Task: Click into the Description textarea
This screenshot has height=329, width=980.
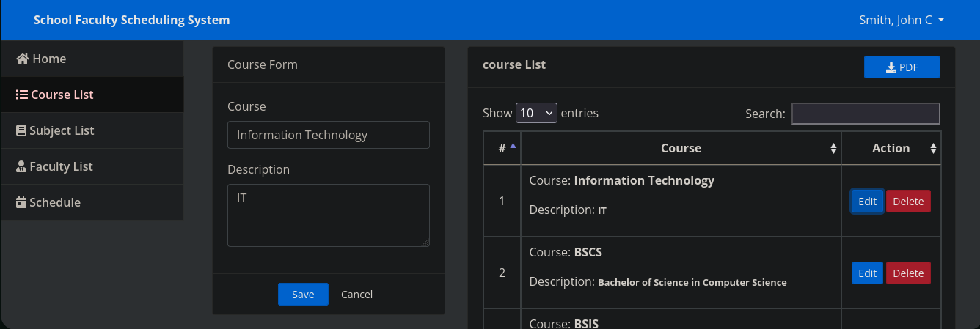Action: pos(328,215)
